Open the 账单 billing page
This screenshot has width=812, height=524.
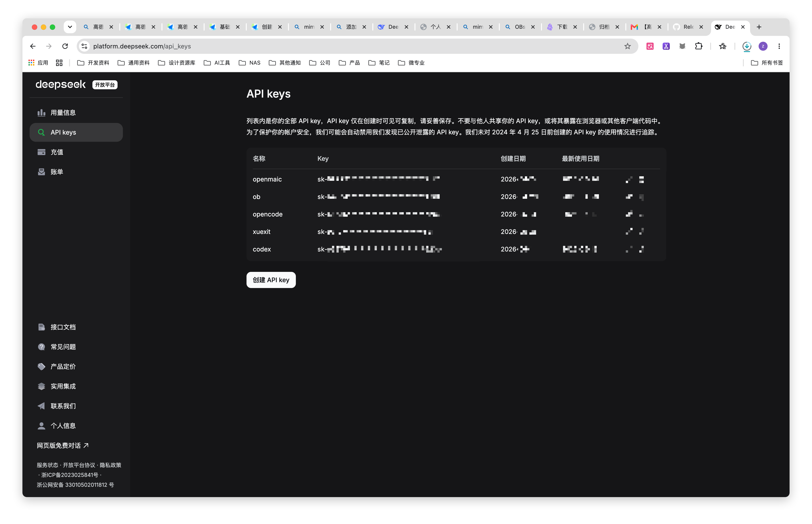coord(76,172)
